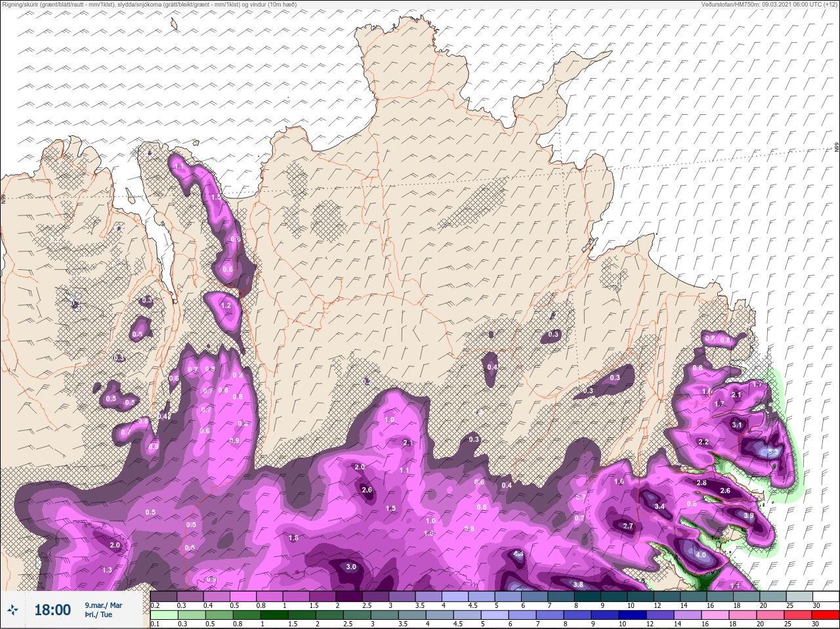Screen dimensions: 840x629
Task: Pick upper legend swatch between 0.5 and 0.8
Action: coord(243,597)
